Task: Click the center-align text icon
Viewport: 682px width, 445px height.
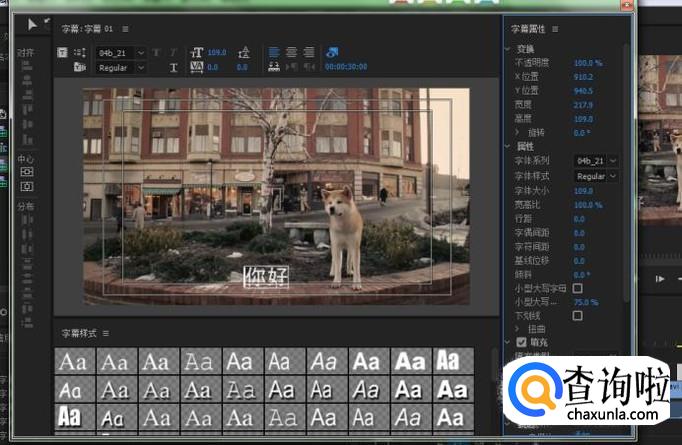Action: (x=291, y=52)
